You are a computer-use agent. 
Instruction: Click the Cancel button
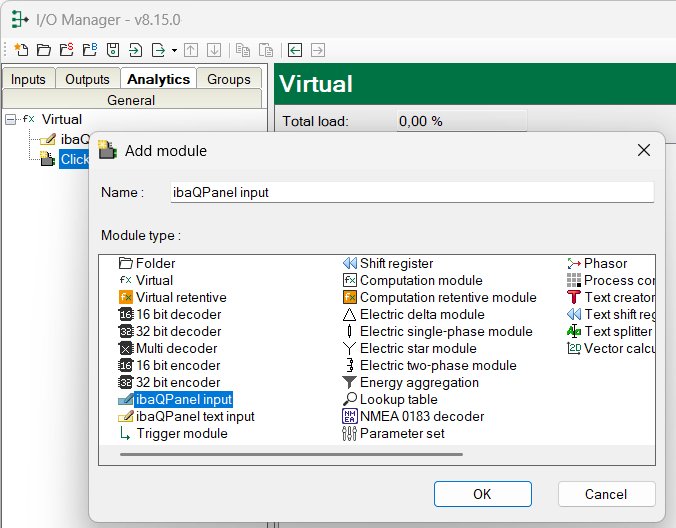point(606,494)
